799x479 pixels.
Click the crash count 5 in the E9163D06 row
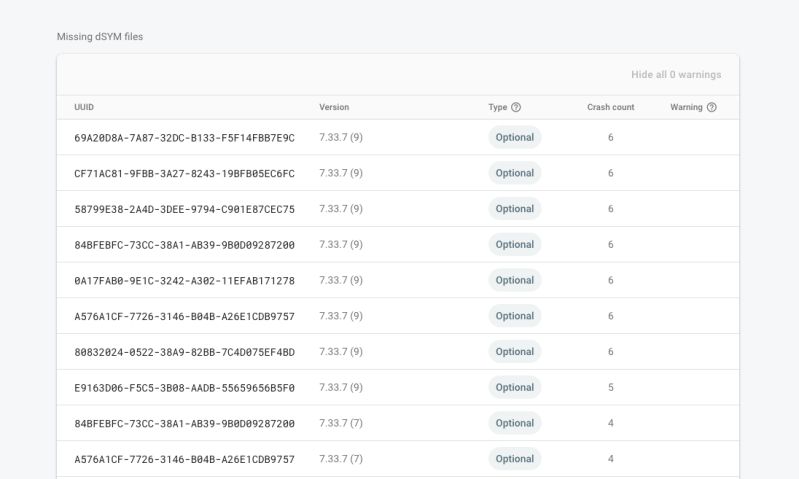click(610, 387)
